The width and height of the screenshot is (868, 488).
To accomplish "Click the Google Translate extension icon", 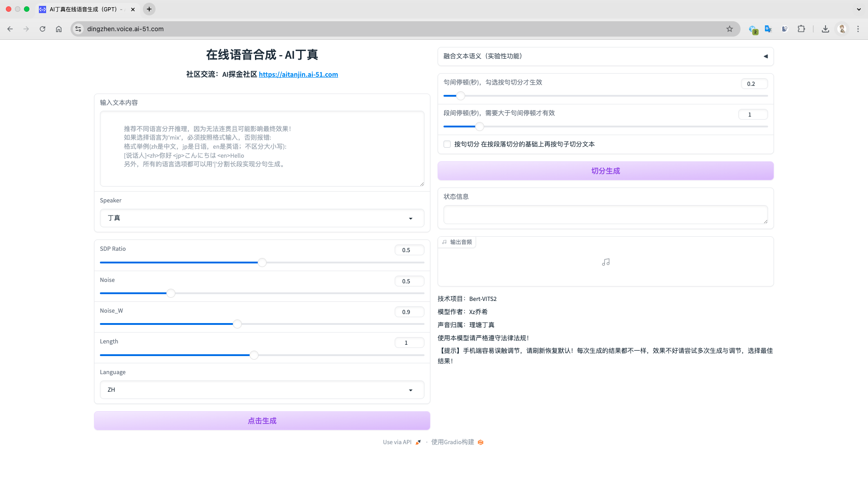I will [768, 29].
